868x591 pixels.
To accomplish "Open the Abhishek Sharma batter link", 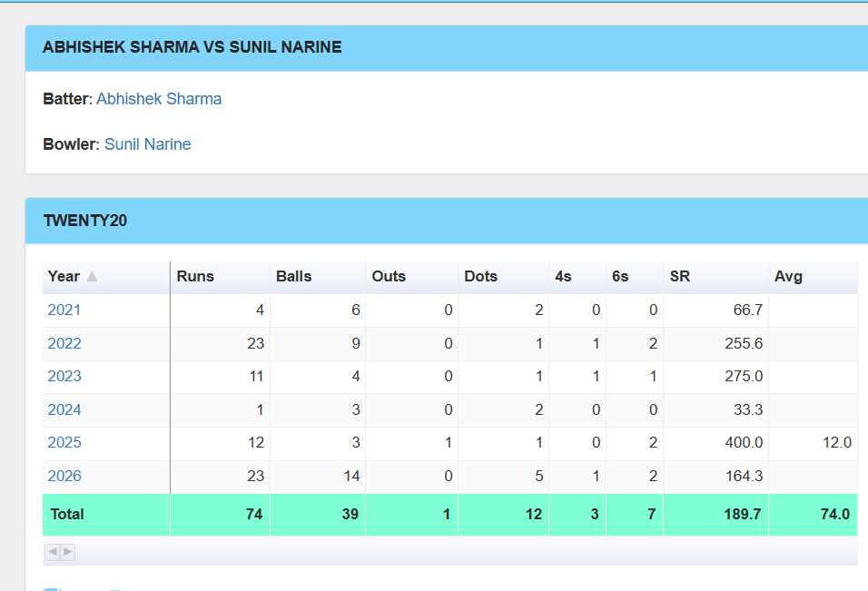I will point(159,99).
